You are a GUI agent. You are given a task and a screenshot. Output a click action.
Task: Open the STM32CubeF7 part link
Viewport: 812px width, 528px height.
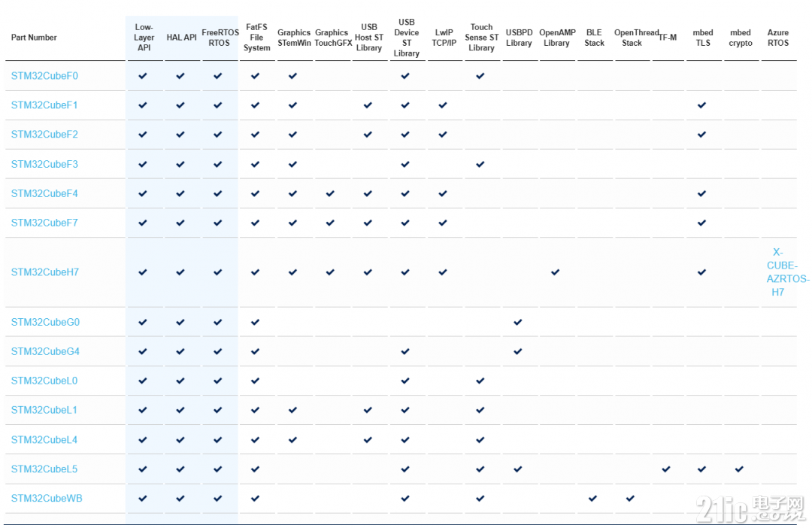(x=44, y=223)
